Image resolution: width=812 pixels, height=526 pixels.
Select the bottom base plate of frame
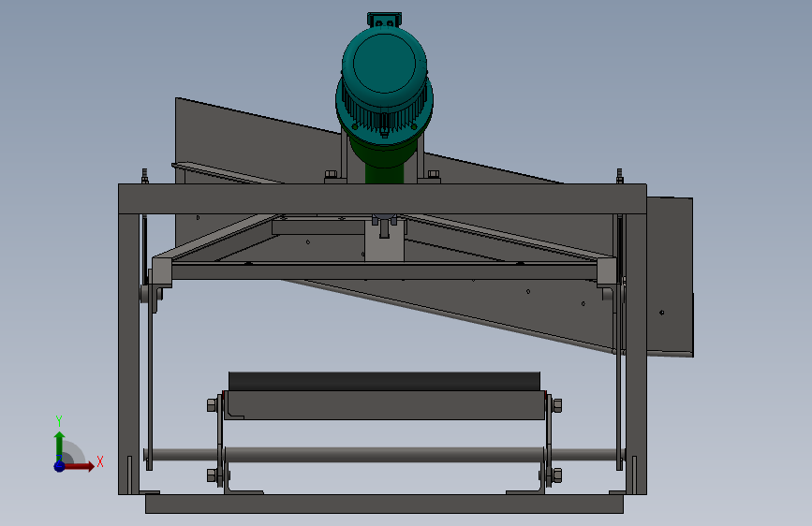(x=384, y=504)
